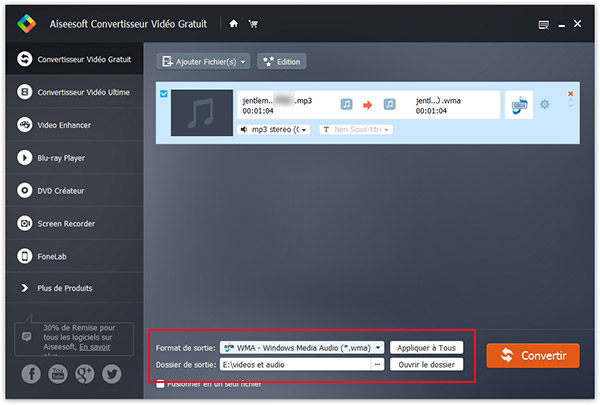The image size is (600, 405).
Task: Click Ouvrir le dossier button
Action: click(x=426, y=364)
